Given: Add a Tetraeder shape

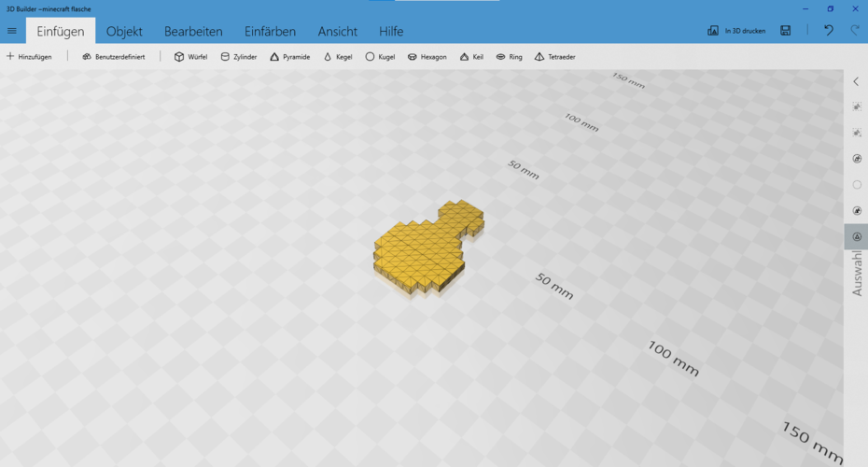Looking at the screenshot, I should [x=554, y=56].
